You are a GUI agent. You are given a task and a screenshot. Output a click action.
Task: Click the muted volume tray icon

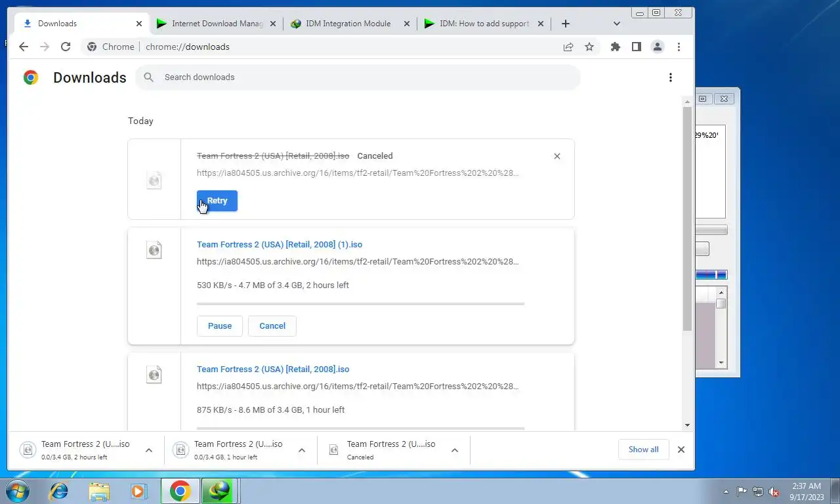pos(774,492)
